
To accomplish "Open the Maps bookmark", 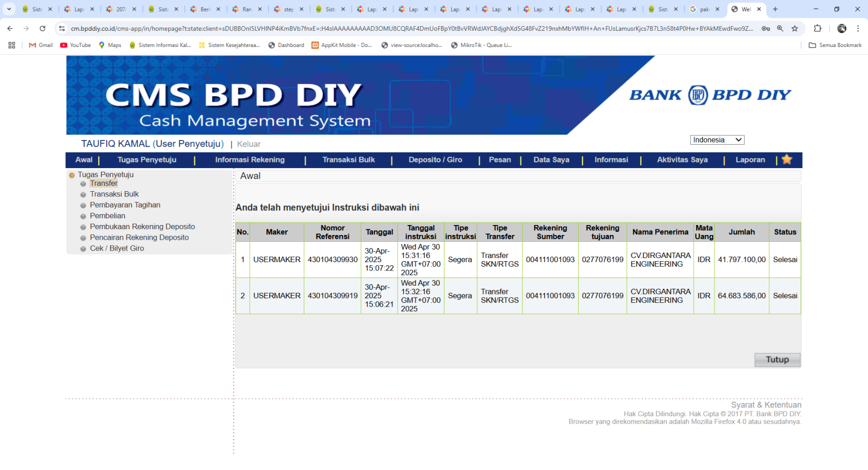I will [110, 45].
